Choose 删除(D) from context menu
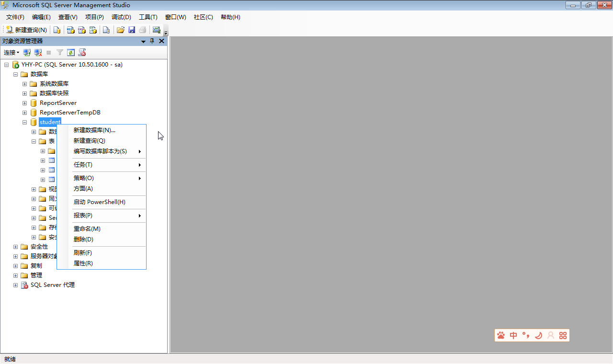 click(x=102, y=239)
